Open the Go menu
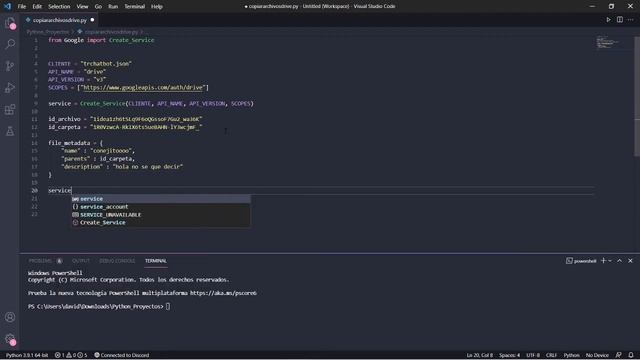Screen dimensions: 640x360 [98, 7]
